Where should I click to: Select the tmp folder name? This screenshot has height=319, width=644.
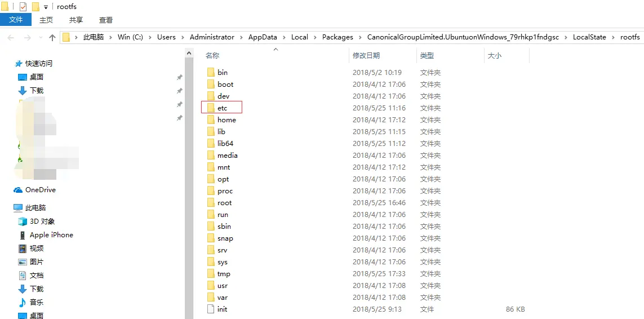click(224, 274)
